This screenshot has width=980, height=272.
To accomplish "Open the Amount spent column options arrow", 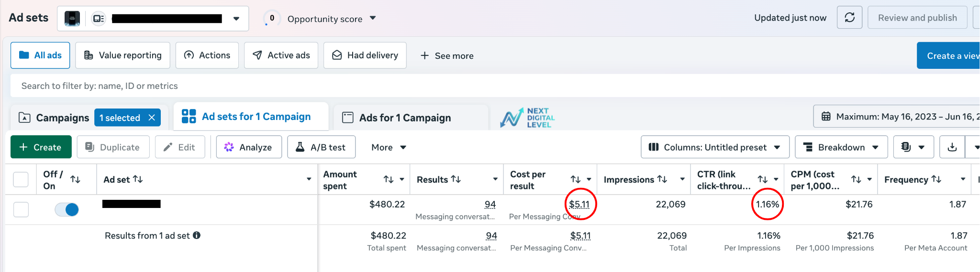I will [x=402, y=179].
